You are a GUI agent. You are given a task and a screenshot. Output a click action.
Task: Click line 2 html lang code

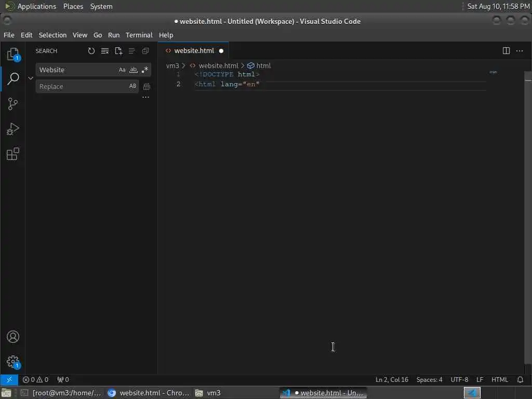[227, 84]
